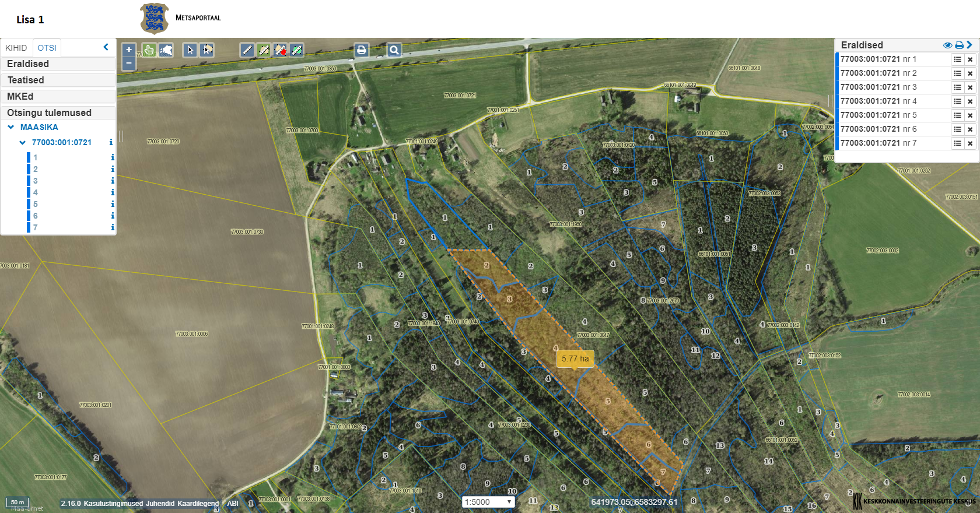
Task: Switch to the OTSI tab
Action: (47, 48)
